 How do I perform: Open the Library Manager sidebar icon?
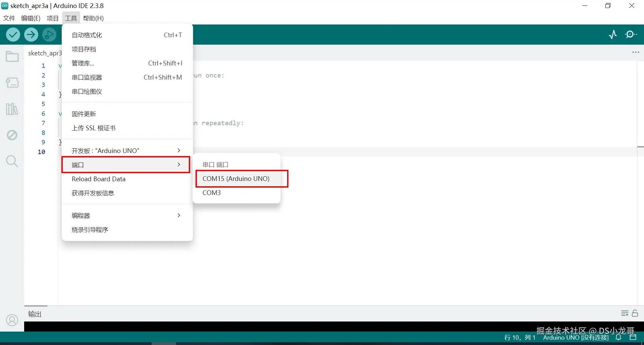(12, 109)
